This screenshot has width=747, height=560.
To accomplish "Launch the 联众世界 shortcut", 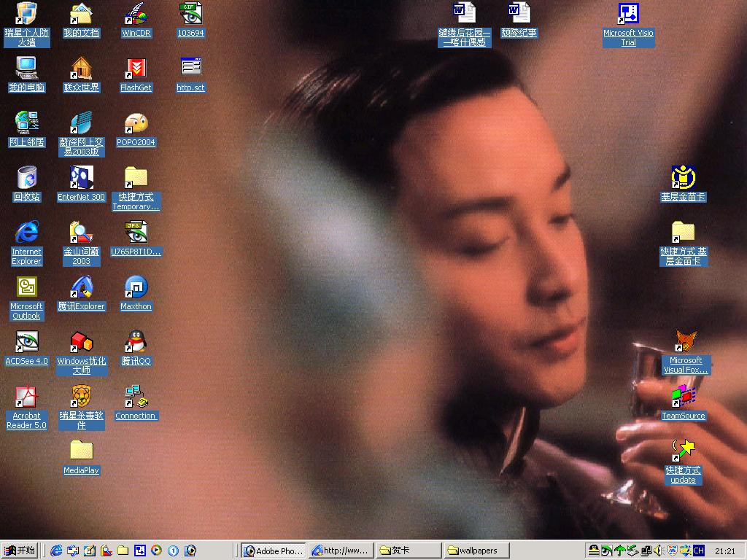I will click(81, 74).
